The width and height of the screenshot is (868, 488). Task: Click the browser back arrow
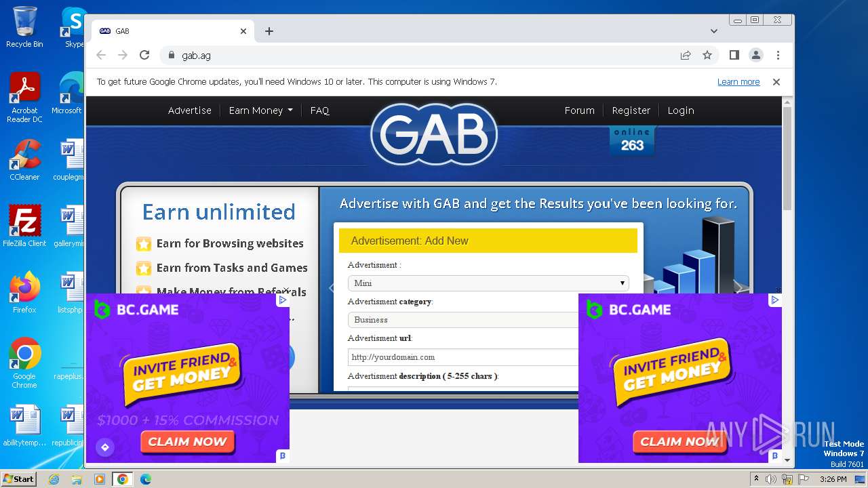(x=101, y=55)
